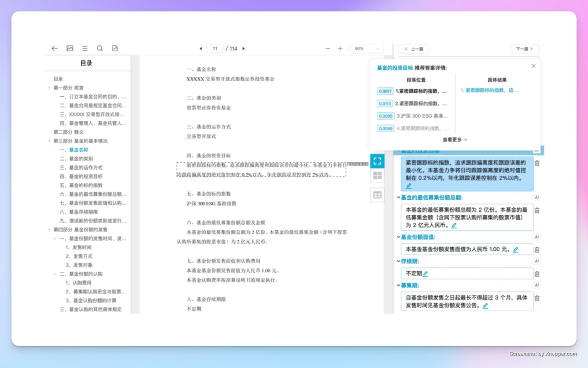This screenshot has height=368, width=588.
Task: Delete the fund share face value answer
Action: 537,250
